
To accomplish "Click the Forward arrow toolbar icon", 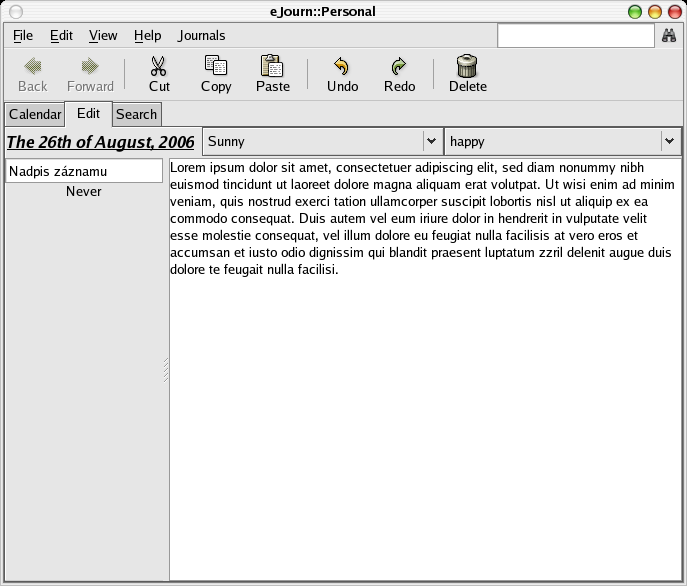I will pos(90,66).
